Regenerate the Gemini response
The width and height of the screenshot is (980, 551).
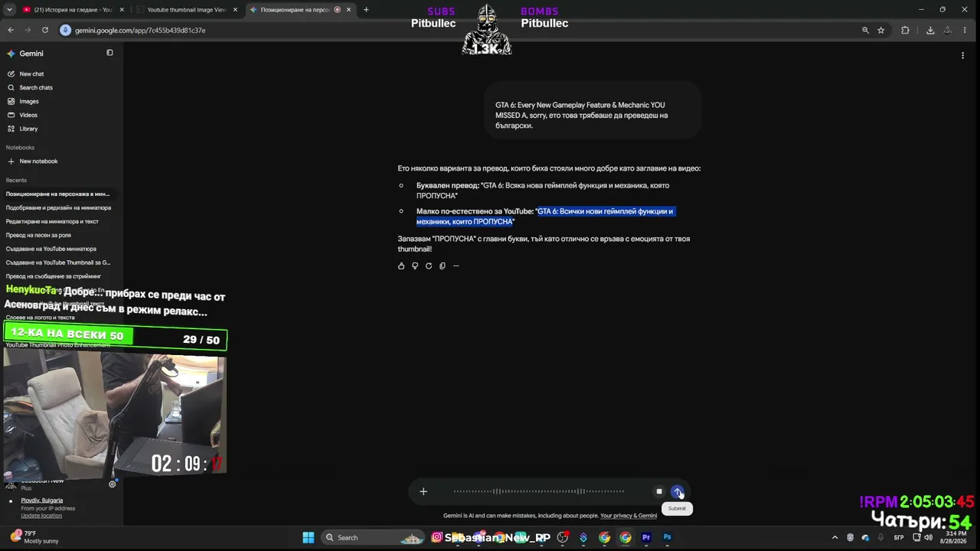coord(429,266)
